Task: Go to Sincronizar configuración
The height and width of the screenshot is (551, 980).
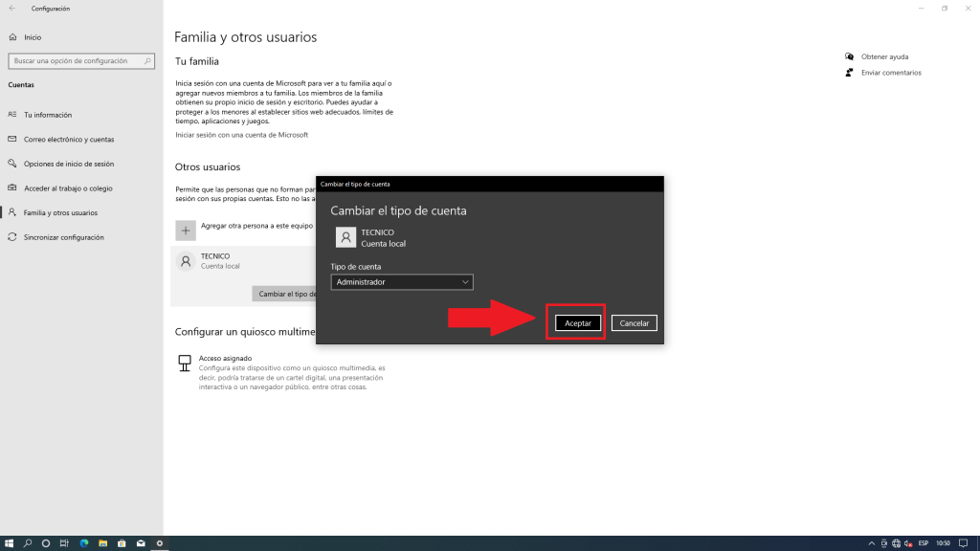Action: tap(64, 237)
